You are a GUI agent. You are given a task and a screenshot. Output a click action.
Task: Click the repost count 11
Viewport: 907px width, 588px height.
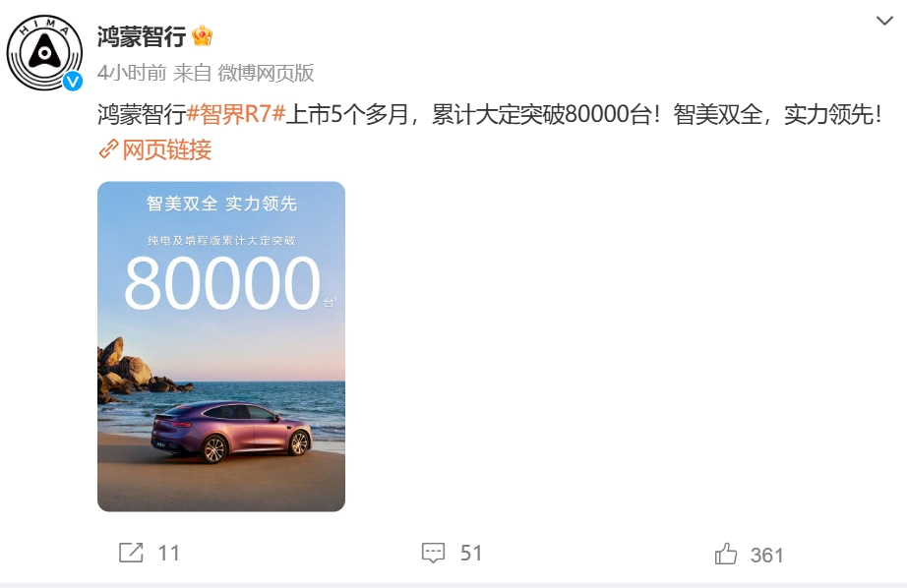pyautogui.click(x=169, y=554)
